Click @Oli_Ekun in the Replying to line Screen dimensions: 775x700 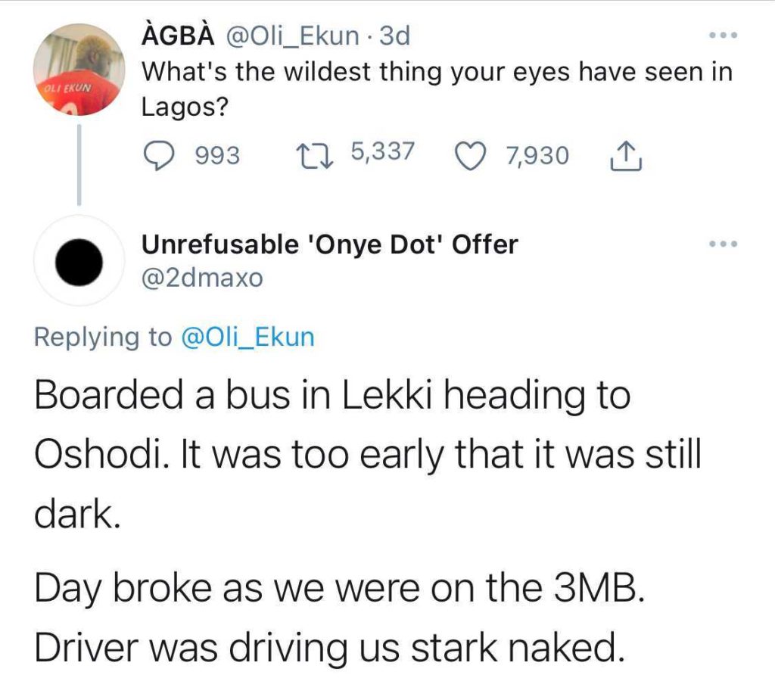(x=247, y=337)
